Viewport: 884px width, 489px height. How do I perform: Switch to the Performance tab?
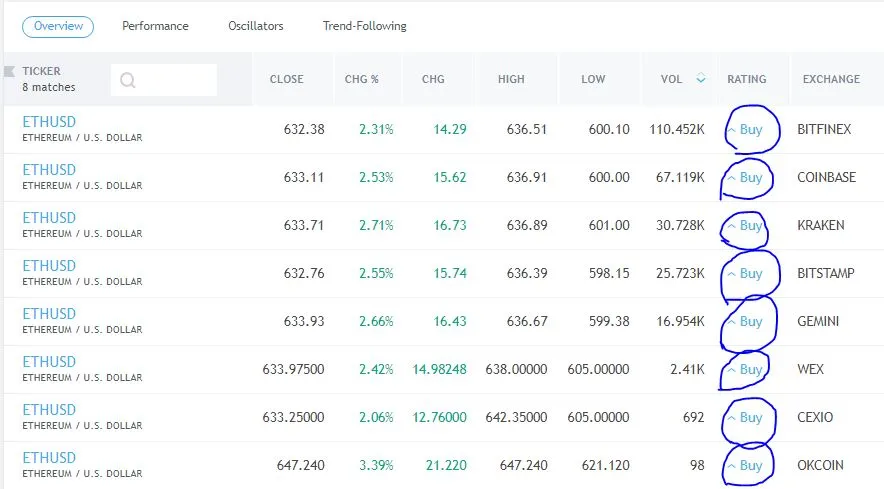(155, 26)
